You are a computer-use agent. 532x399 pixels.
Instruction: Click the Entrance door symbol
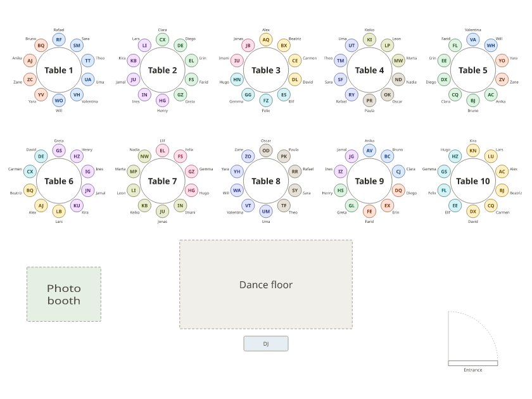point(472,339)
